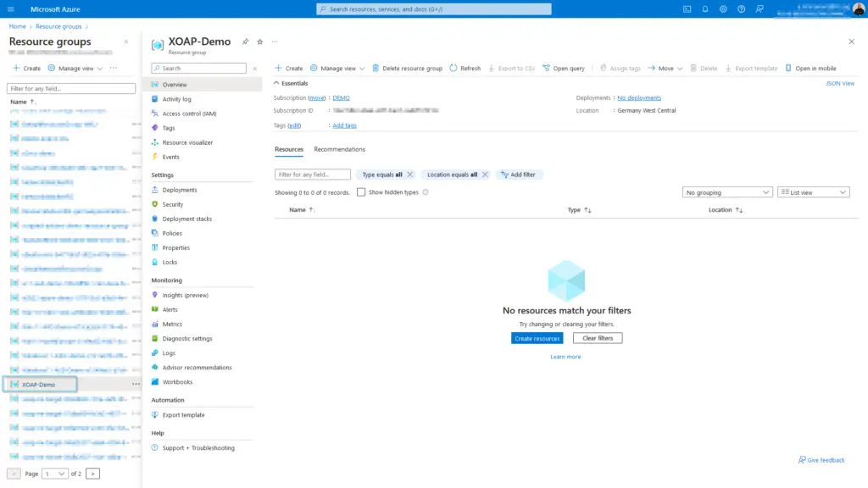The height and width of the screenshot is (488, 868).
Task: Click Delete resource group
Action: click(407, 68)
